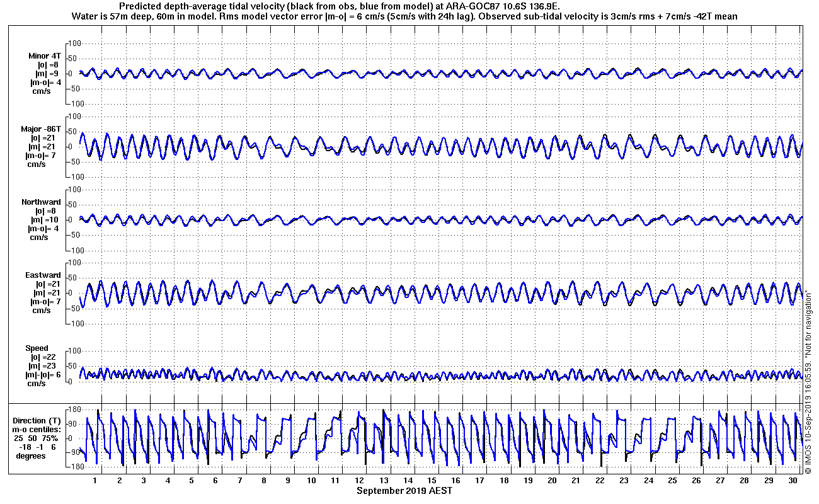Select the 'Major -86T' panel label
The image size is (819, 504).
pyautogui.click(x=42, y=129)
